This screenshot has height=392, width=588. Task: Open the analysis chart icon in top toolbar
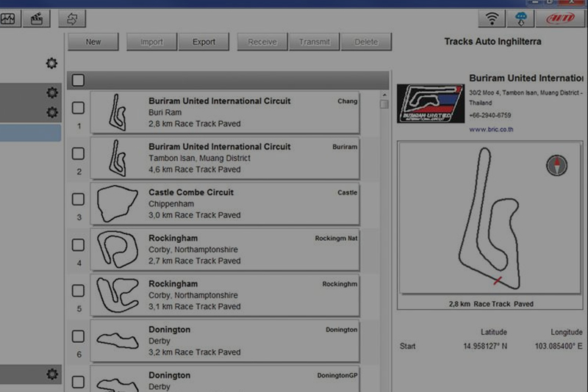point(7,18)
